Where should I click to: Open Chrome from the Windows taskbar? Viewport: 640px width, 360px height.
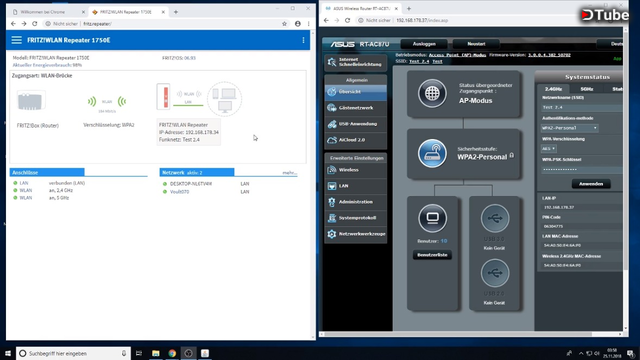tap(172, 353)
